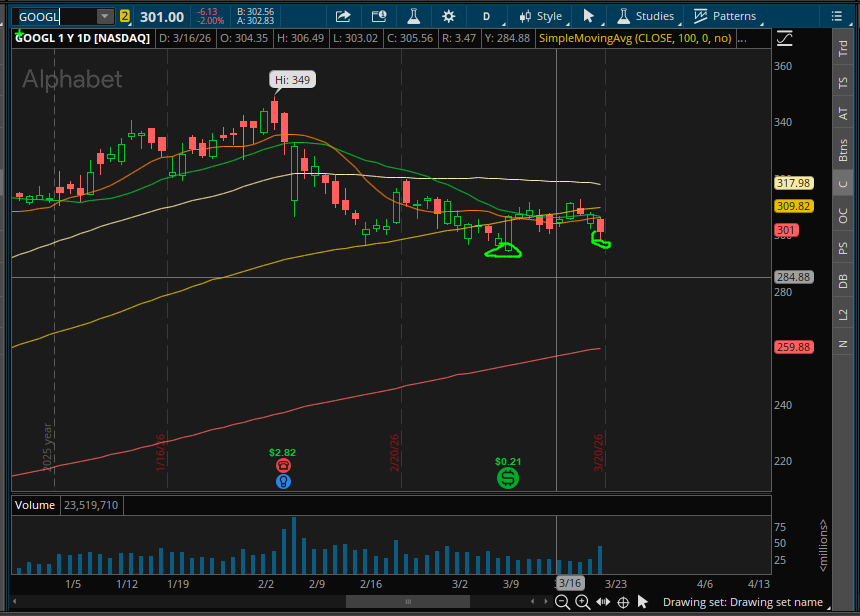This screenshot has height=616, width=860.
Task: Click the bottom pointer cursor icon
Action: pyautogui.click(x=643, y=602)
